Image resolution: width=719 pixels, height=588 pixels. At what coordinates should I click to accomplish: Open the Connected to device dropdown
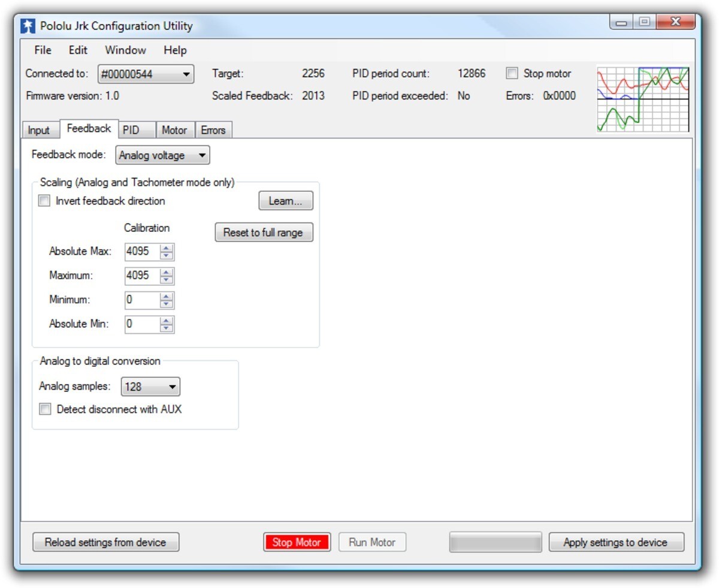146,74
